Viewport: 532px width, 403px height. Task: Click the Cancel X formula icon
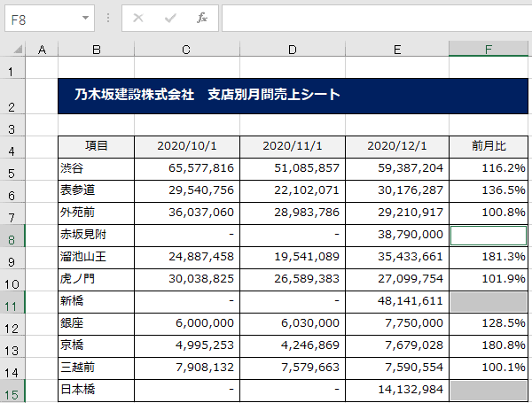point(138,18)
